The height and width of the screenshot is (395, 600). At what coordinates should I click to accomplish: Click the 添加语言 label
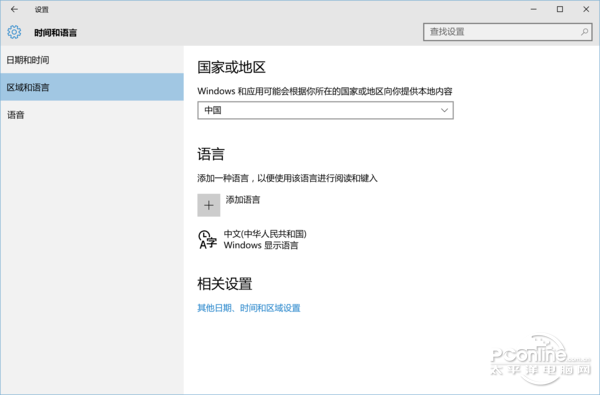pos(243,200)
